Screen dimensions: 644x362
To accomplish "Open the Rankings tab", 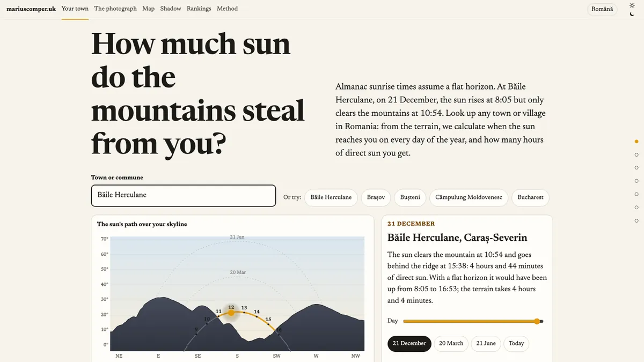I will tap(199, 9).
